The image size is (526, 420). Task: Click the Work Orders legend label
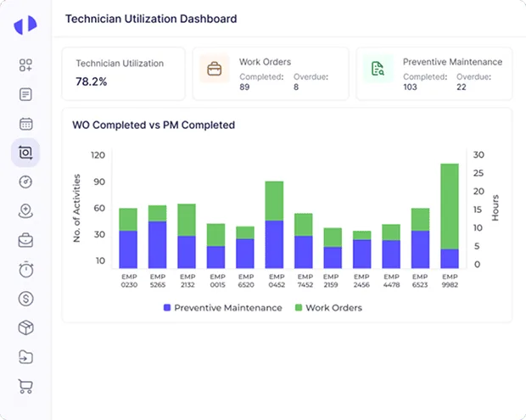point(333,308)
